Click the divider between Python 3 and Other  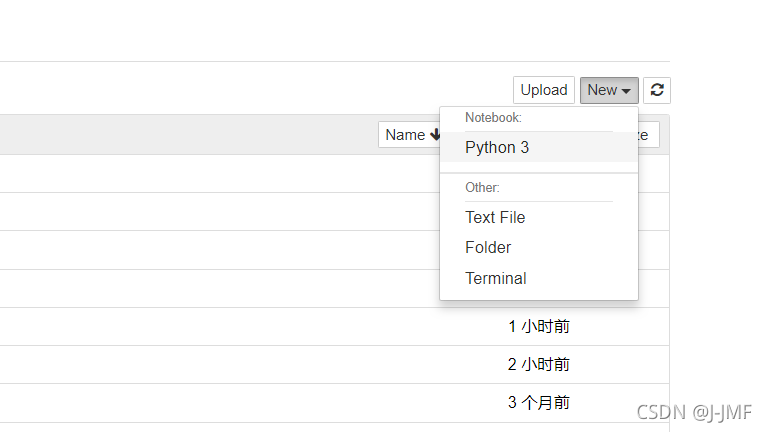point(539,173)
